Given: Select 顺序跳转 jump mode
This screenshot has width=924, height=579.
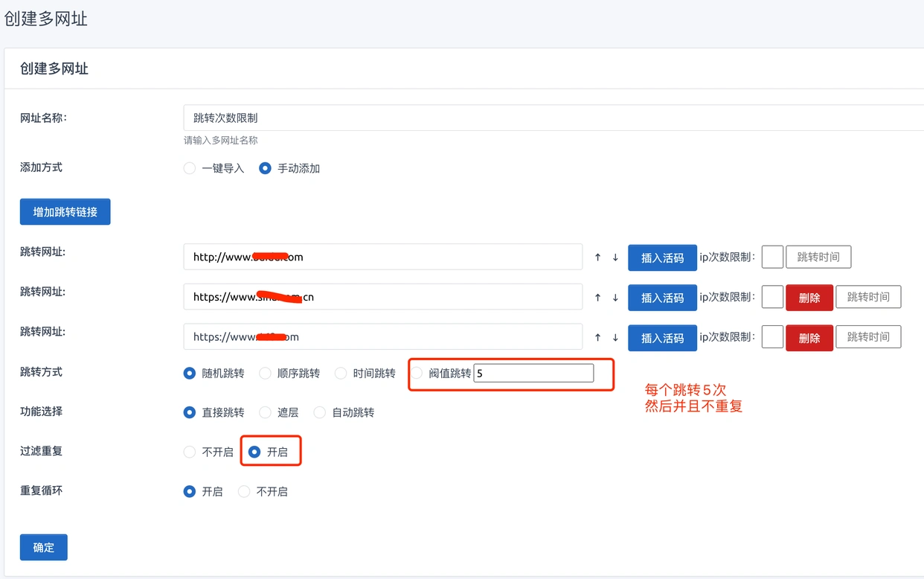Looking at the screenshot, I should (x=265, y=373).
